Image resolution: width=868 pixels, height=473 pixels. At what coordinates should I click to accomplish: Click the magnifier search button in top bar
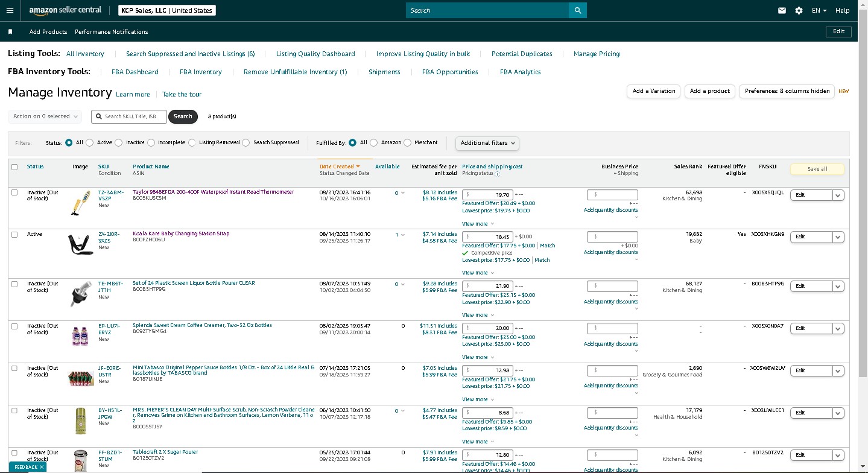(578, 10)
